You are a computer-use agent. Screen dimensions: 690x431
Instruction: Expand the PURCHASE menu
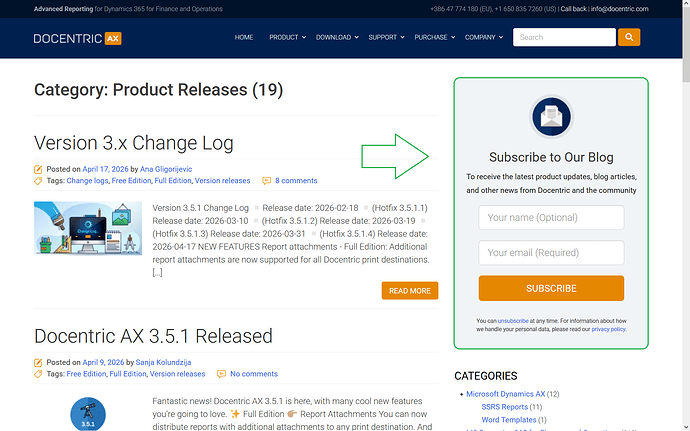(x=435, y=37)
